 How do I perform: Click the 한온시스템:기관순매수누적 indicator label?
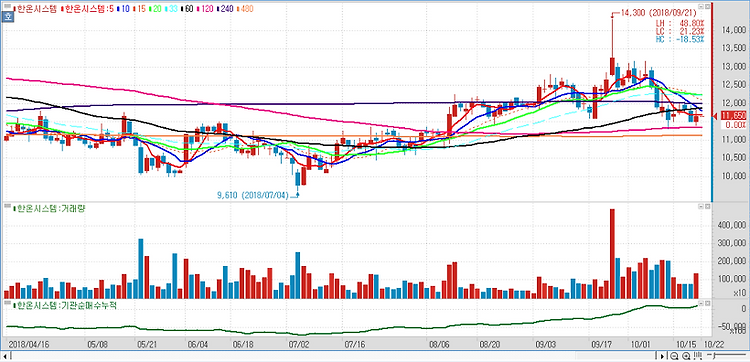(x=64, y=306)
